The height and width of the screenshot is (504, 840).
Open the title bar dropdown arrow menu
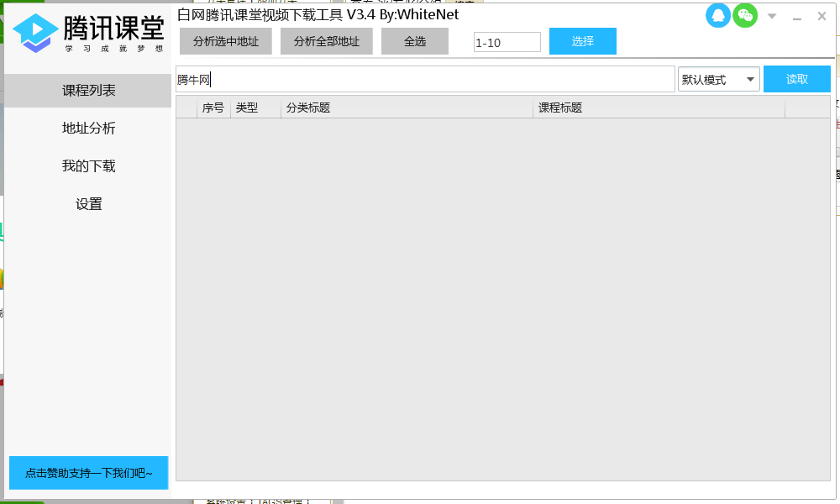tap(771, 16)
